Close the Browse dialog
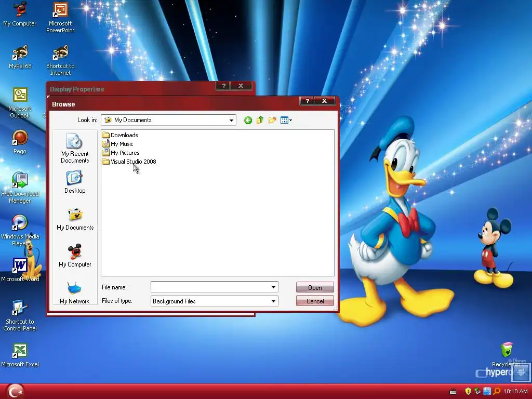This screenshot has width=532, height=399. pyautogui.click(x=324, y=101)
